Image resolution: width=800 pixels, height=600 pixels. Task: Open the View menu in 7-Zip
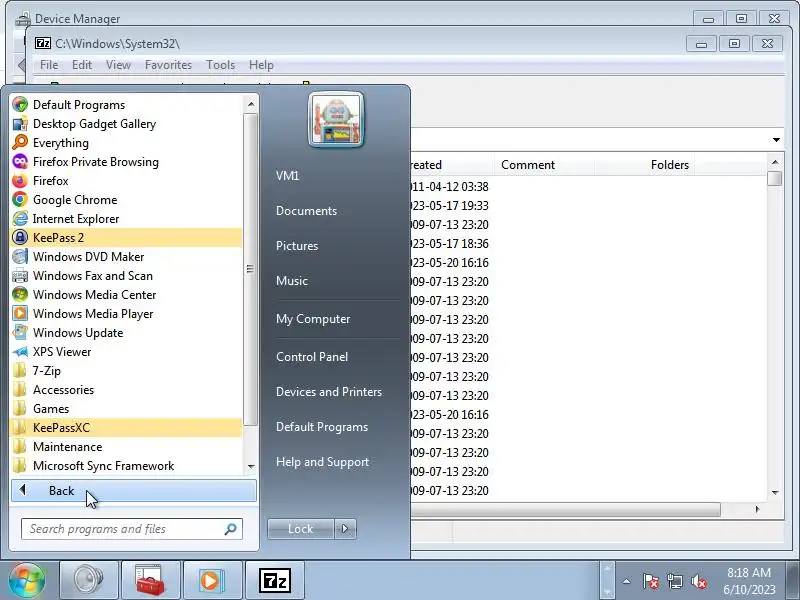(118, 65)
